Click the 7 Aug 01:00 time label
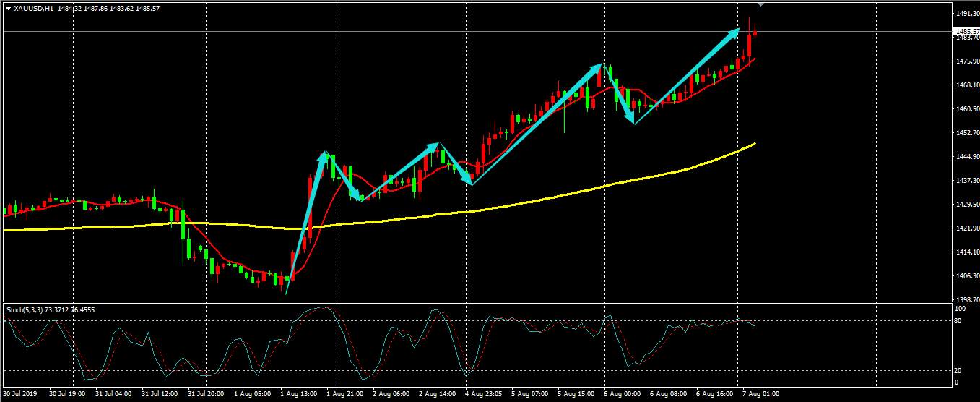The image size is (980, 402). (761, 395)
